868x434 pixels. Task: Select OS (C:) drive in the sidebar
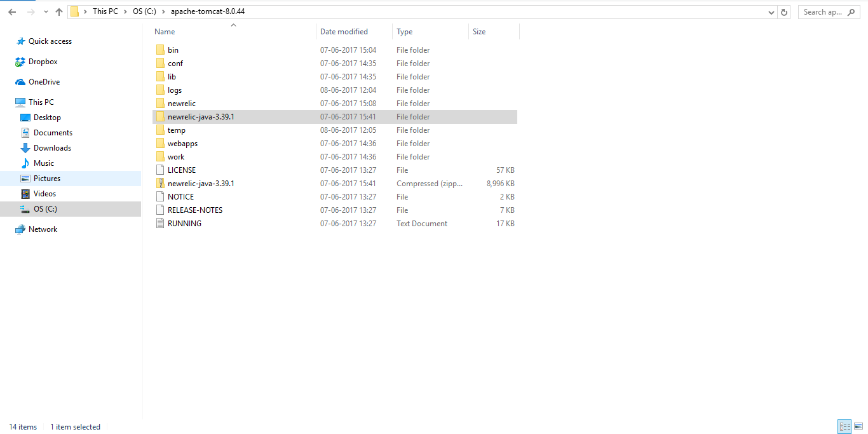(45, 209)
